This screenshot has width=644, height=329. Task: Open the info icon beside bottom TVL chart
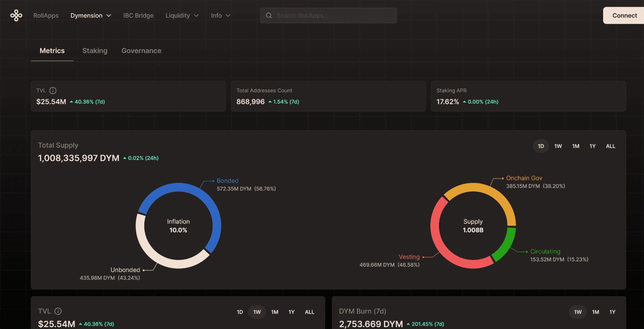tap(58, 311)
